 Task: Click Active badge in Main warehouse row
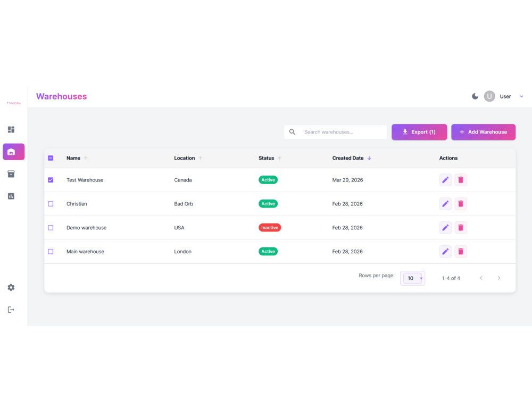(268, 252)
